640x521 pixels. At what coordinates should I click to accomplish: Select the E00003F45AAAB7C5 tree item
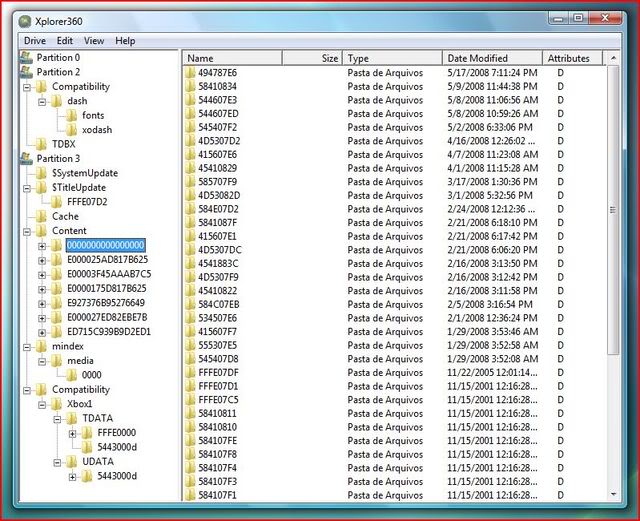(x=109, y=274)
